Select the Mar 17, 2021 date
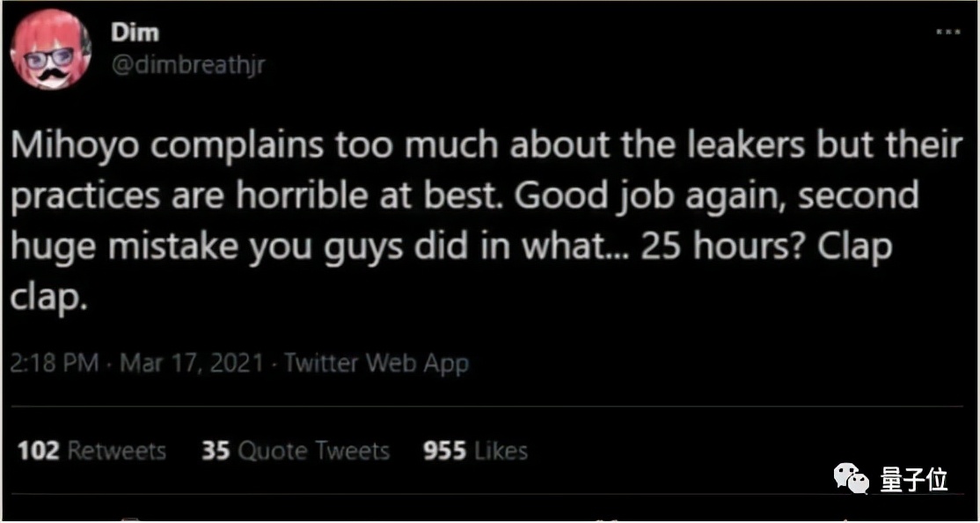 click(x=191, y=363)
